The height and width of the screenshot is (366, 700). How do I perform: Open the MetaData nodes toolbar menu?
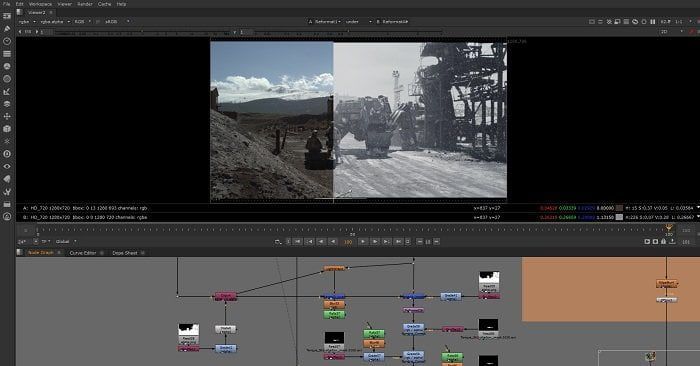7,179
